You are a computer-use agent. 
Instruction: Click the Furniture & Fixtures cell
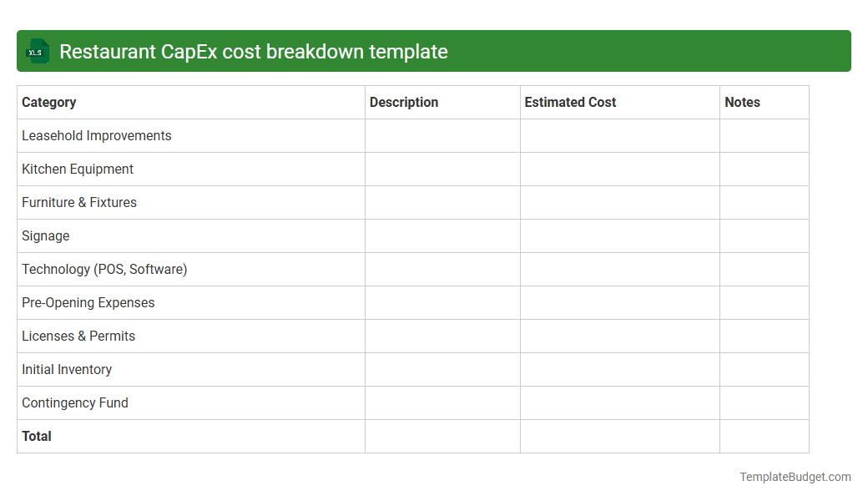(78, 202)
